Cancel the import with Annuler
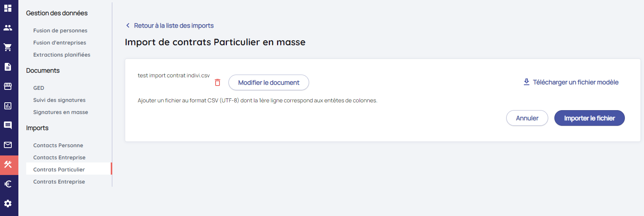The width and height of the screenshot is (644, 216). click(527, 118)
